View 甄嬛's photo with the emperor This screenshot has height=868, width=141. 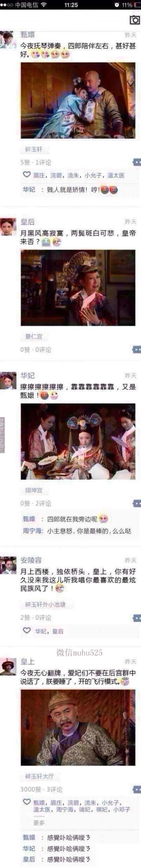[x=78, y=100]
